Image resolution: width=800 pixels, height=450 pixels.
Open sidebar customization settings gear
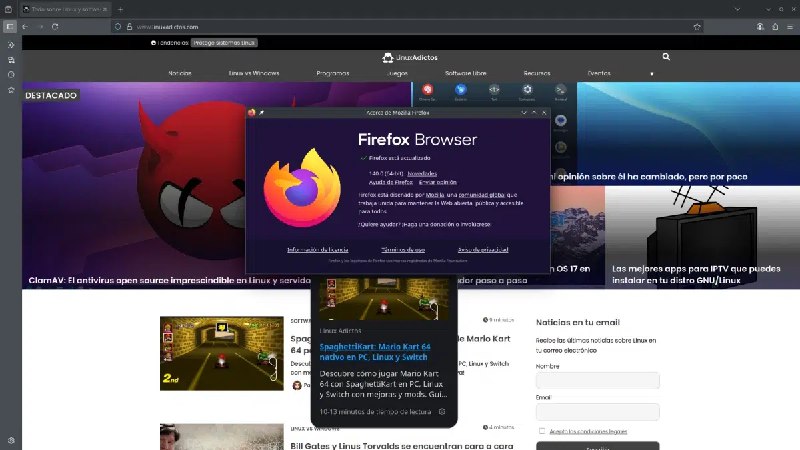click(x=11, y=440)
